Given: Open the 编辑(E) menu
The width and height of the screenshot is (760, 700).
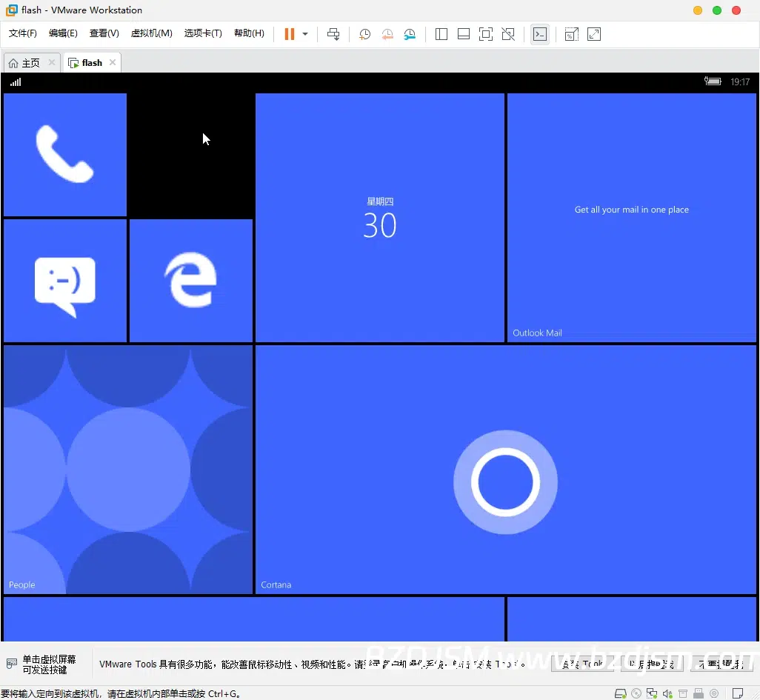Looking at the screenshot, I should [x=63, y=33].
